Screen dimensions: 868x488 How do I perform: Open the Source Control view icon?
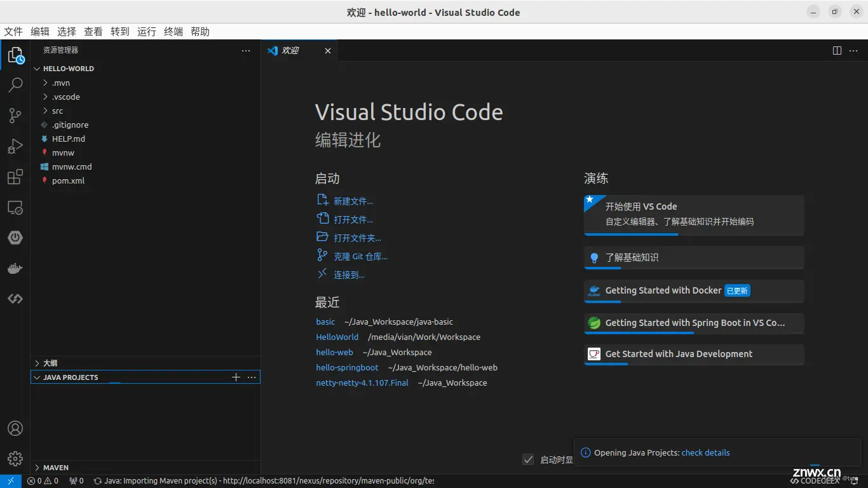click(x=15, y=116)
